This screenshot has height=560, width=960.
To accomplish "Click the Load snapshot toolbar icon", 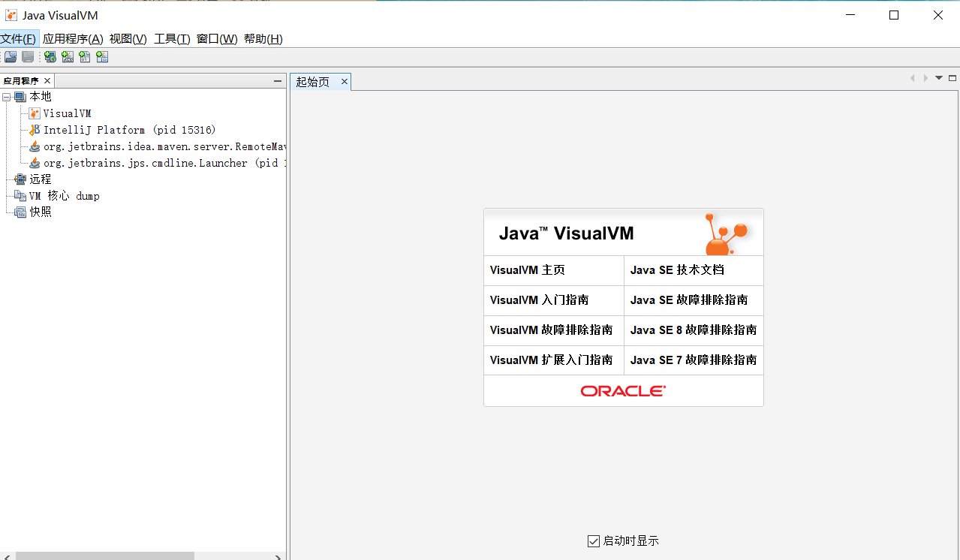I will [10, 56].
